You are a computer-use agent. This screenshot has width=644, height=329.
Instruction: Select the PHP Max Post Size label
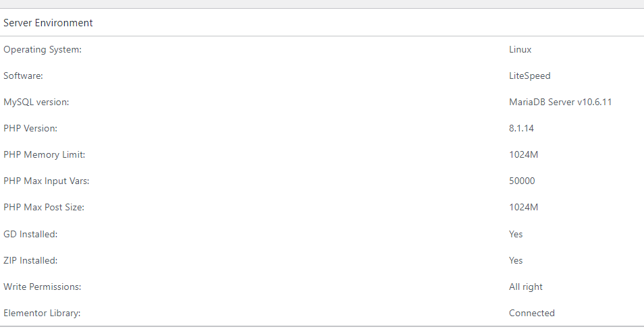tap(44, 207)
